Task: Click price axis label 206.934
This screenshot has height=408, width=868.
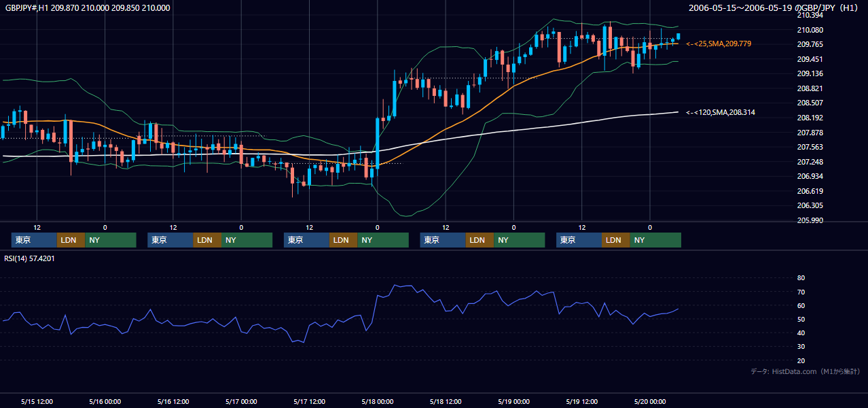Action: pos(810,176)
